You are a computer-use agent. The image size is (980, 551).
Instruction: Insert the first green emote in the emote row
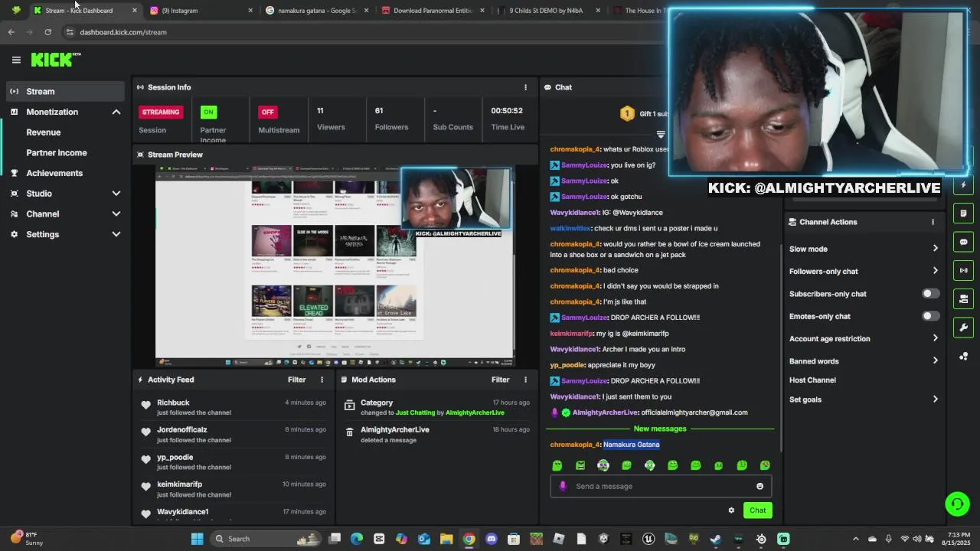point(557,465)
